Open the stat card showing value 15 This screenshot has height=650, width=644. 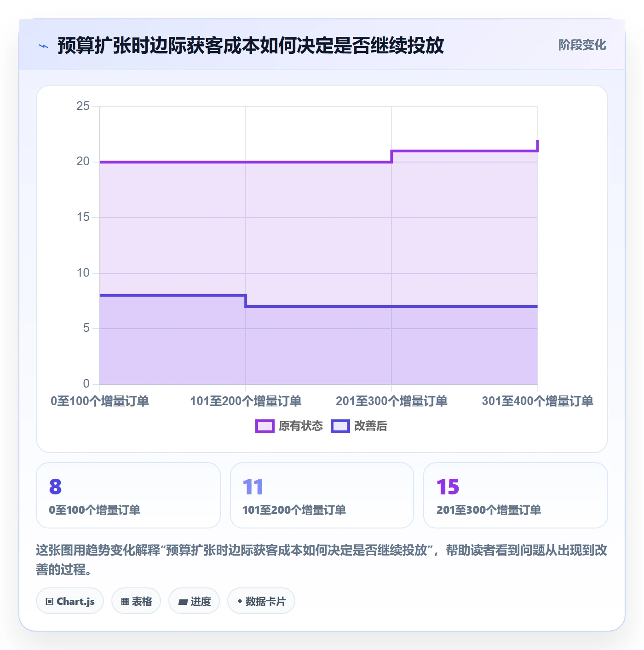click(x=516, y=495)
